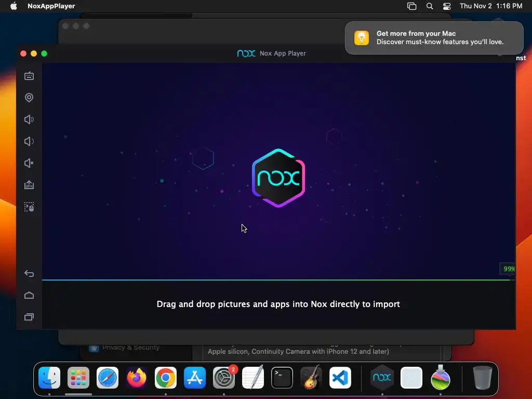Open Finder from the Dock

pos(49,378)
